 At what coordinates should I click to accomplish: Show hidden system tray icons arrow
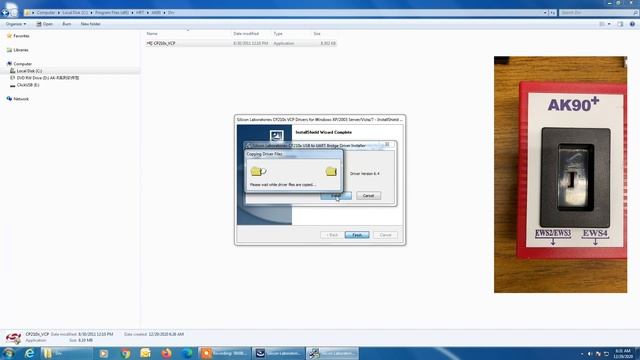tap(582, 354)
